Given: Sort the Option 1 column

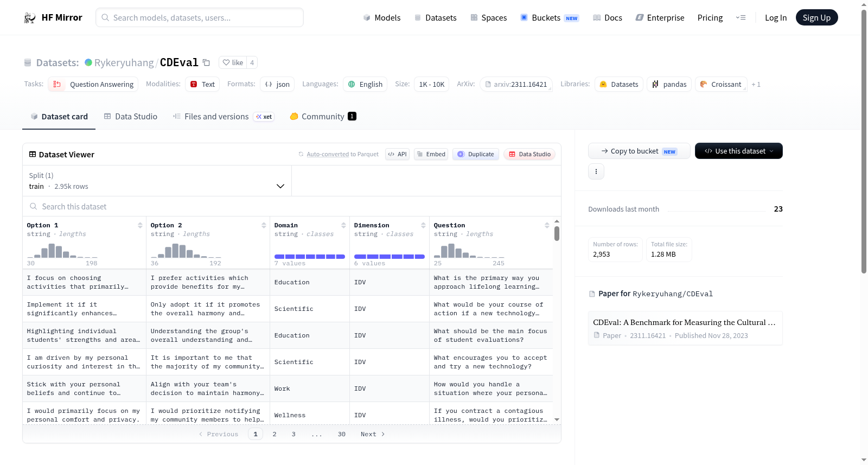Looking at the screenshot, I should [140, 225].
